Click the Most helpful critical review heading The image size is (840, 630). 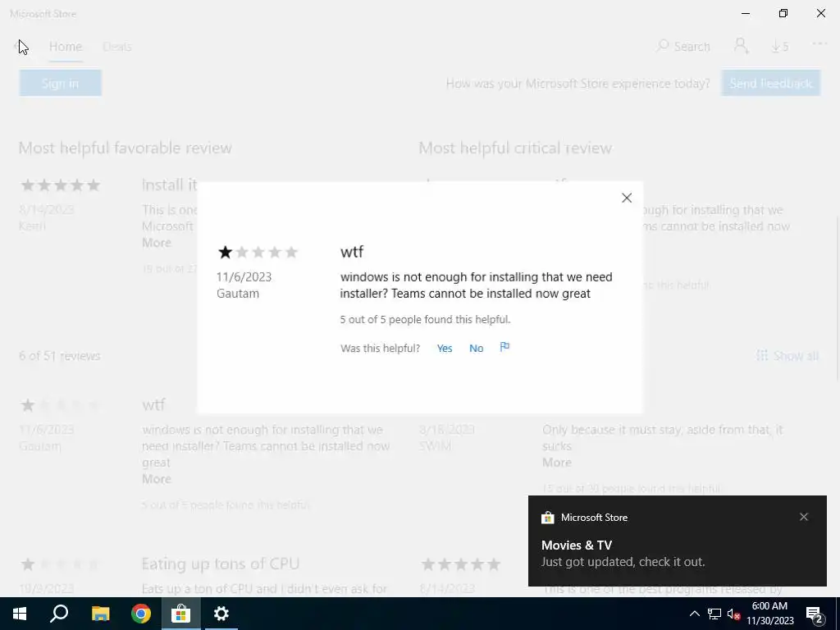tap(515, 148)
